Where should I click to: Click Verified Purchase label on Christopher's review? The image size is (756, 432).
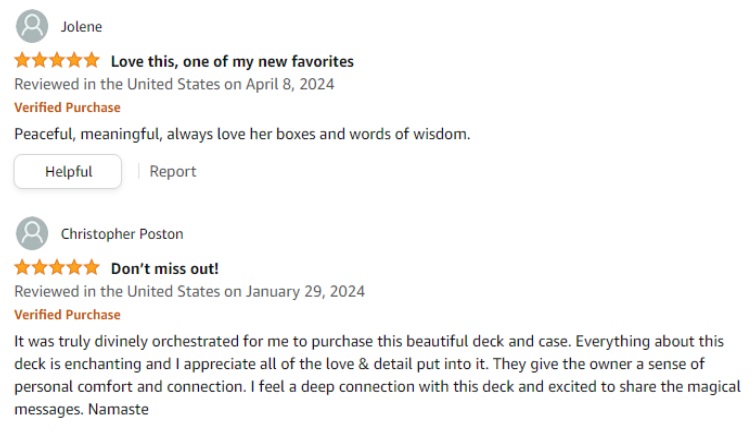(x=67, y=315)
